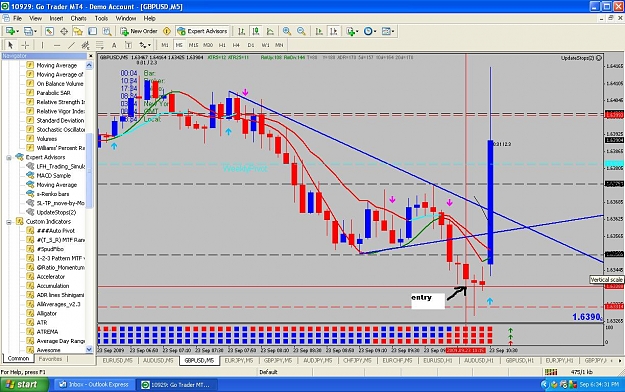
Task: Open Inbox - Outlook Express taskbar item
Action: (x=94, y=385)
